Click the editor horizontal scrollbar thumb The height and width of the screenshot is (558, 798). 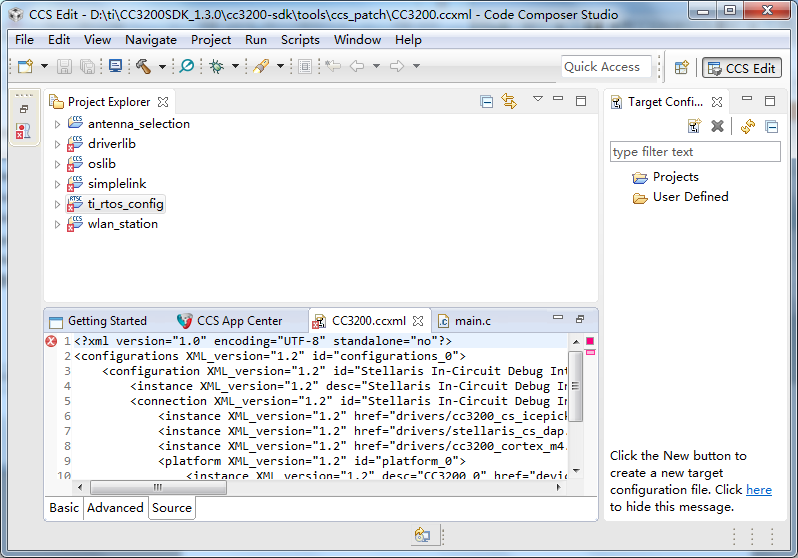[x=158, y=488]
